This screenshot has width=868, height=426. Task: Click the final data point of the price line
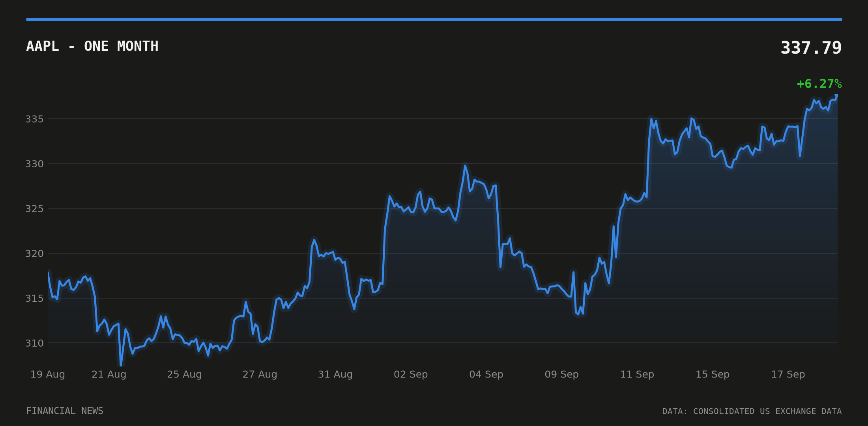836,95
